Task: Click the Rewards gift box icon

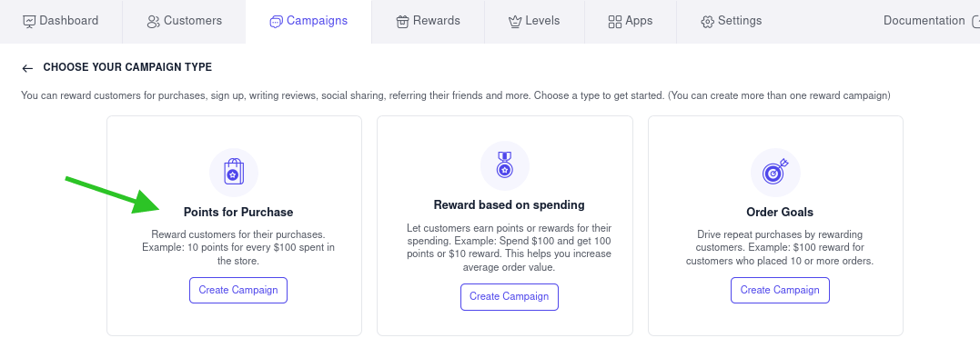Action: click(402, 22)
